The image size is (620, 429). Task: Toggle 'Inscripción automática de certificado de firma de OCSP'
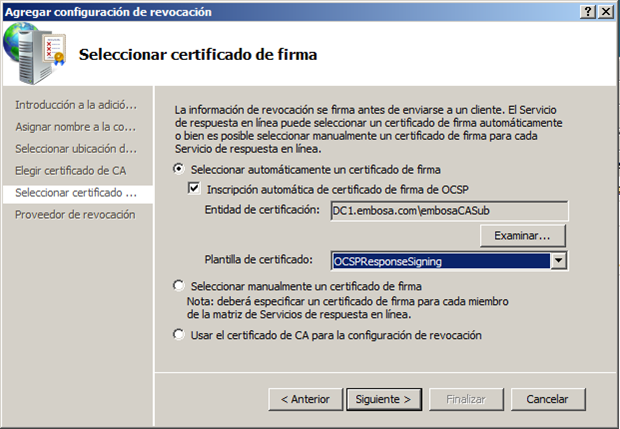coord(195,188)
